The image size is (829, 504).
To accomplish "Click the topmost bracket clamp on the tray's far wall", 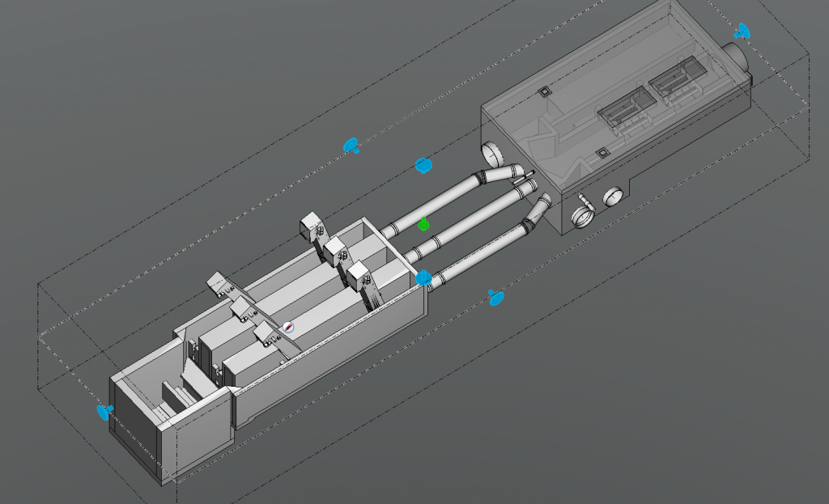I will [x=310, y=227].
